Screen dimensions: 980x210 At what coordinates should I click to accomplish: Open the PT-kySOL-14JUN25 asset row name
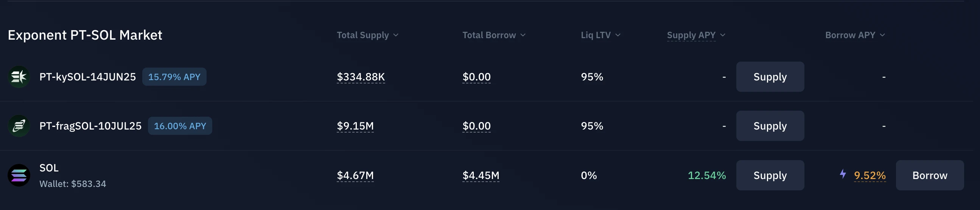(x=87, y=77)
